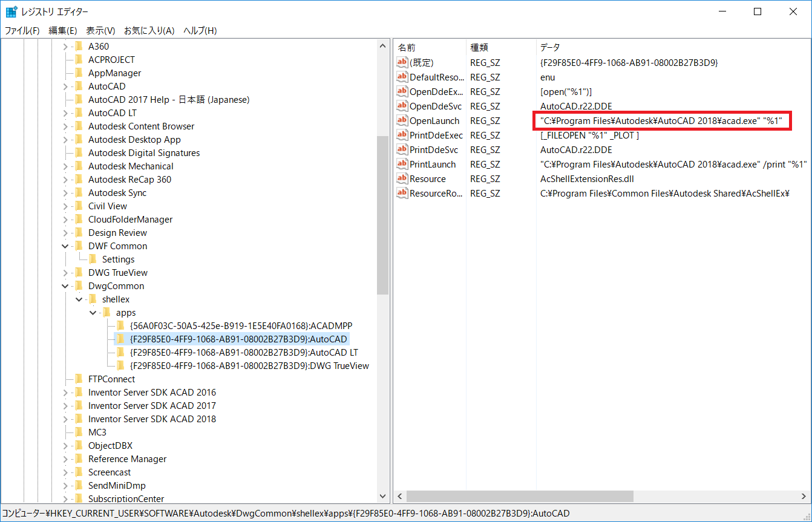Expand the DWG TrueView tree node
This screenshot has width=812, height=522.
tap(65, 272)
